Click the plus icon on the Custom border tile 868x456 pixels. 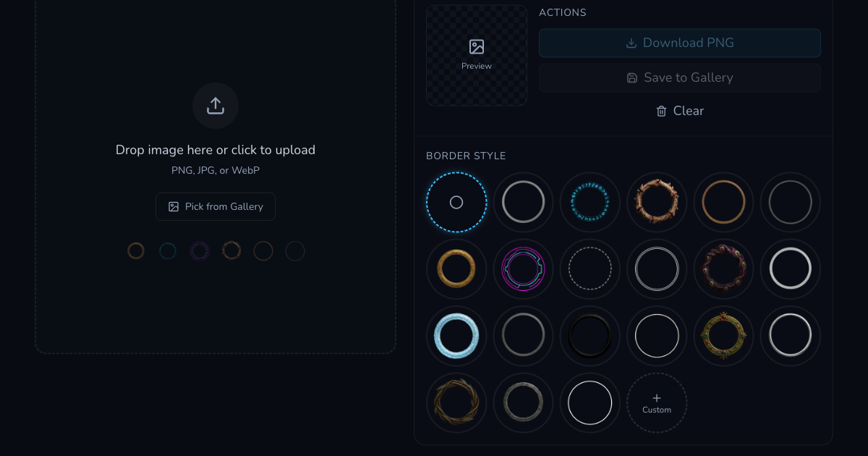pos(657,397)
